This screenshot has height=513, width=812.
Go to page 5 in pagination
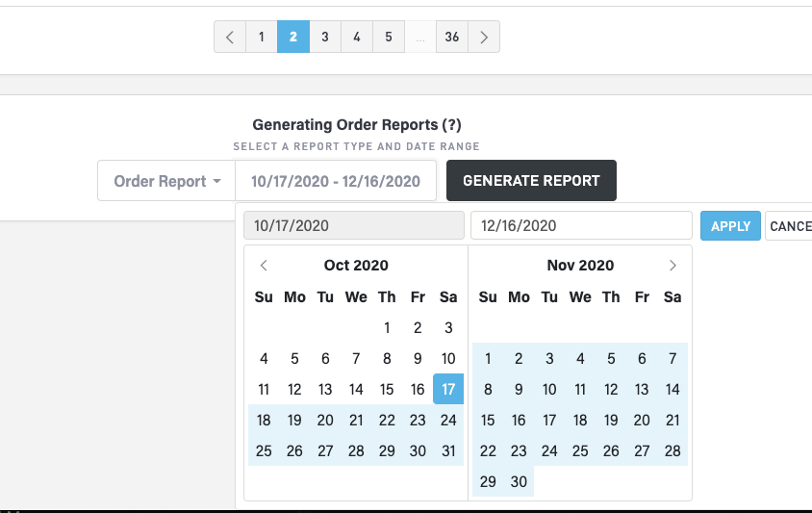[389, 38]
